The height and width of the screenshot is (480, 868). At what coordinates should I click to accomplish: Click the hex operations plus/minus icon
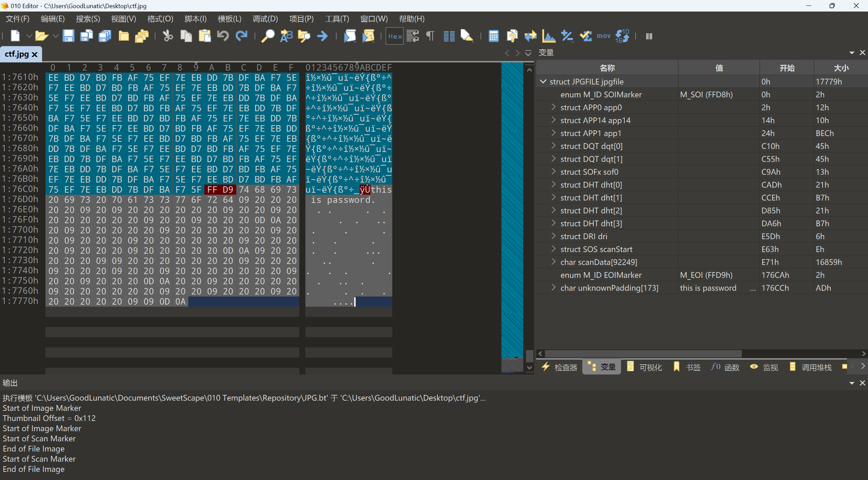point(567,36)
